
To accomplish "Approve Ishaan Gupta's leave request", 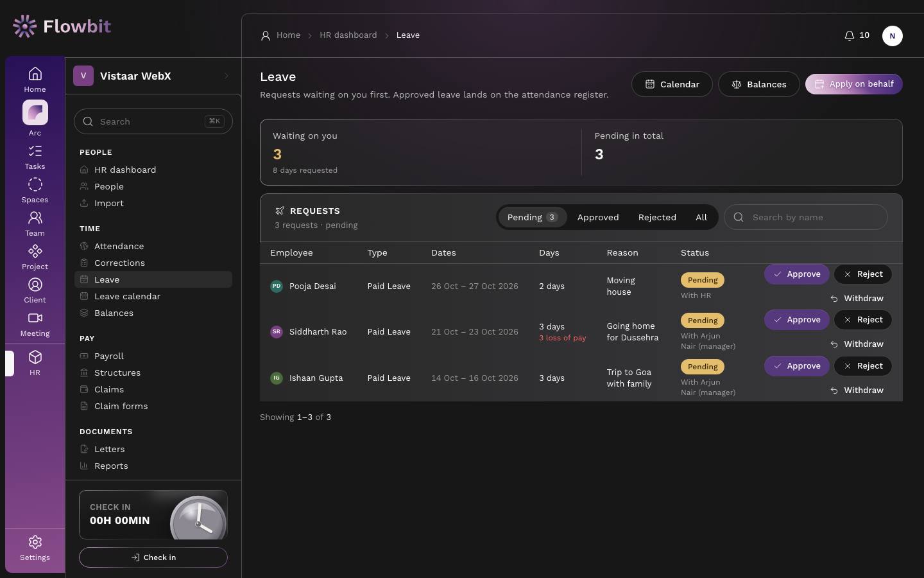I will [x=797, y=366].
